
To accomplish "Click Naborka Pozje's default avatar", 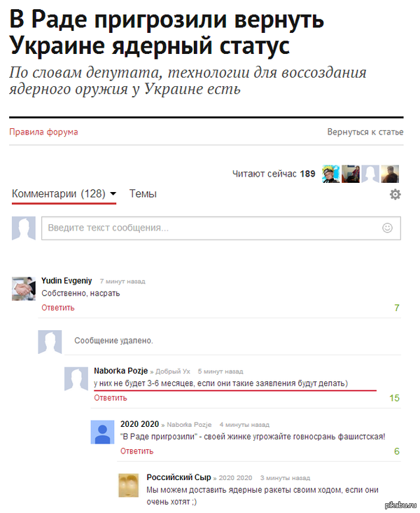I will [x=76, y=379].
